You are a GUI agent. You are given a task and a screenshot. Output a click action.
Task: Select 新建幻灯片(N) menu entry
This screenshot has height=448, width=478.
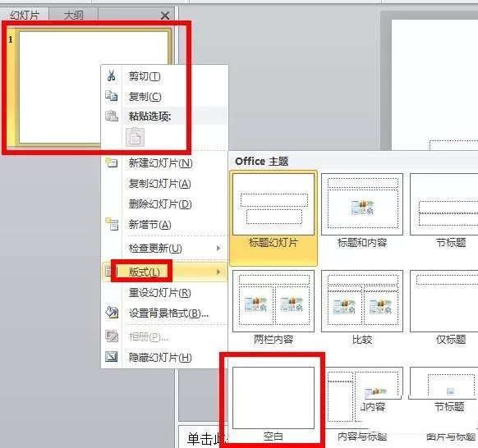click(160, 163)
